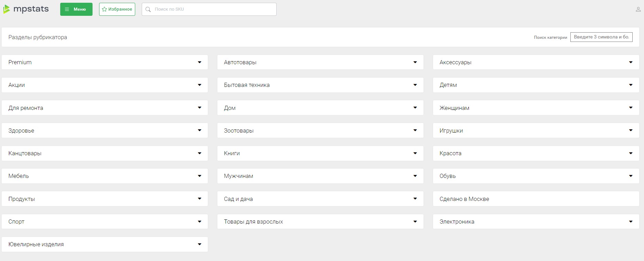Viewport: 644px width, 261px height.
Task: Focus the Поиск по SKU field
Action: 209,9
